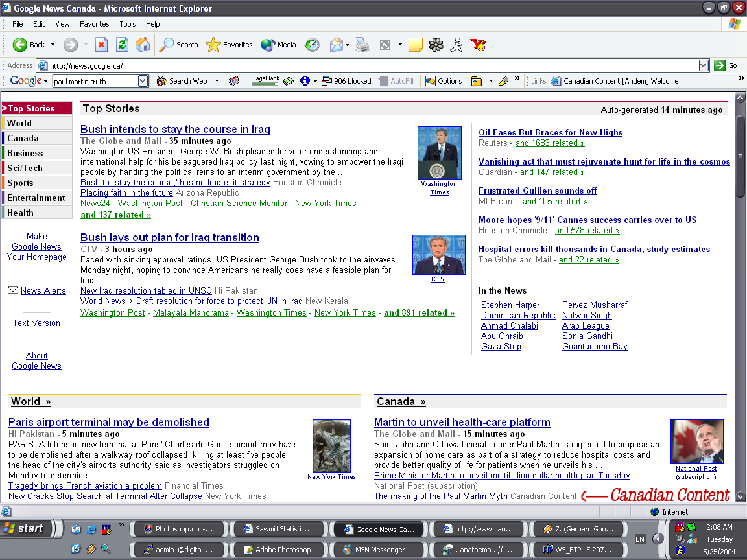Open the Favorites star panel

coord(229,45)
